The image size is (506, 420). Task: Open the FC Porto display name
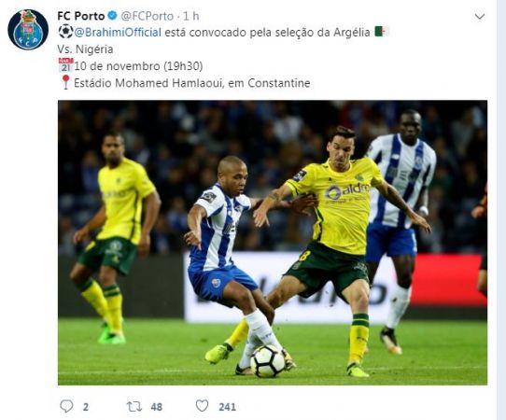[81, 16]
